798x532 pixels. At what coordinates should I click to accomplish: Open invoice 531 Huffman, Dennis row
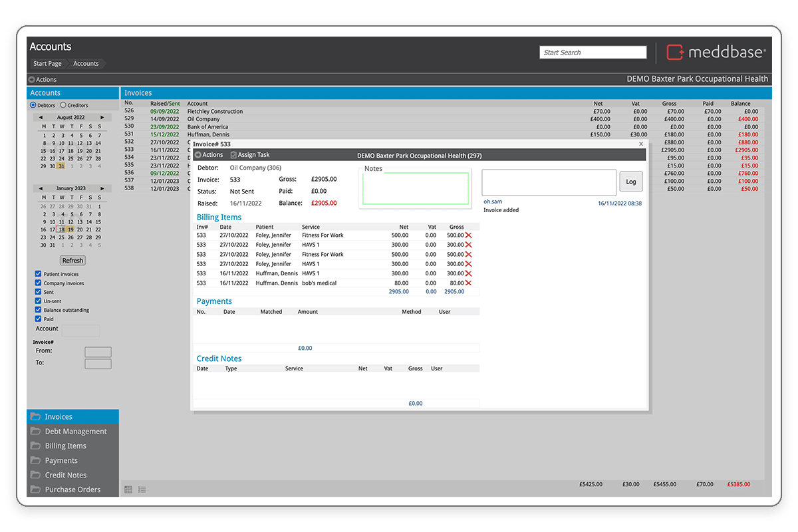coord(442,134)
